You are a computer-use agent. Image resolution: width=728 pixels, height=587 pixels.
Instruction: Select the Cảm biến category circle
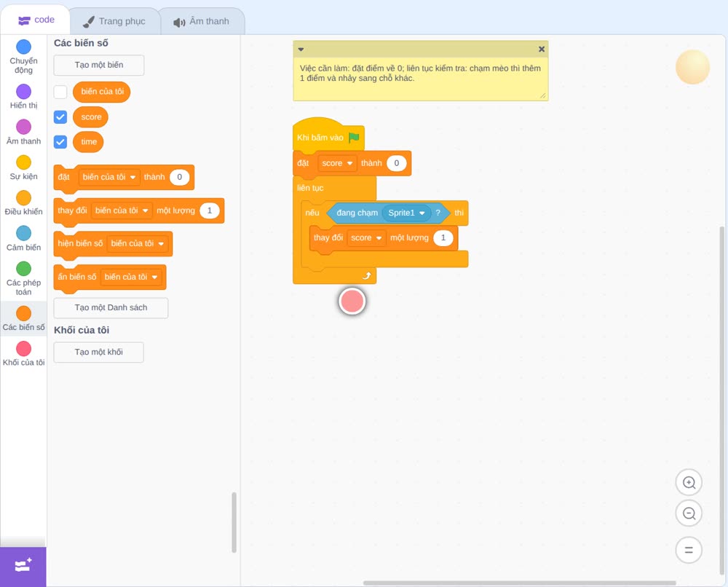pyautogui.click(x=24, y=233)
